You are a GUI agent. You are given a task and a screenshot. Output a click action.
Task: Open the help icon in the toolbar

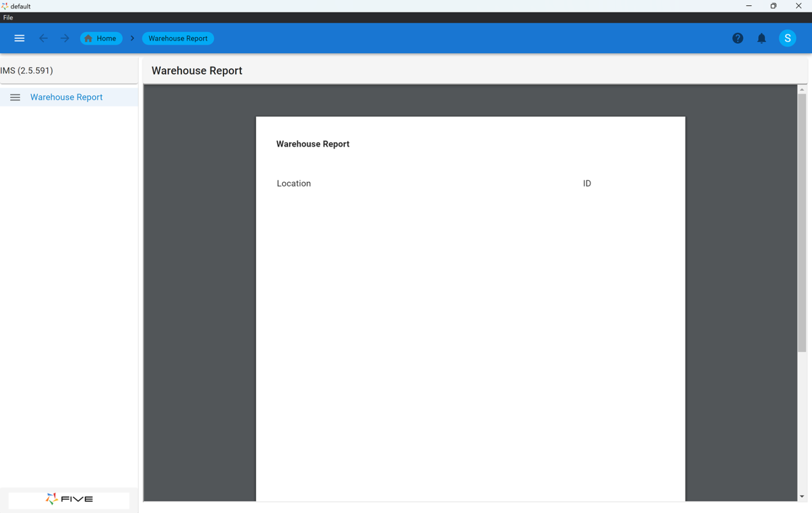(x=737, y=38)
